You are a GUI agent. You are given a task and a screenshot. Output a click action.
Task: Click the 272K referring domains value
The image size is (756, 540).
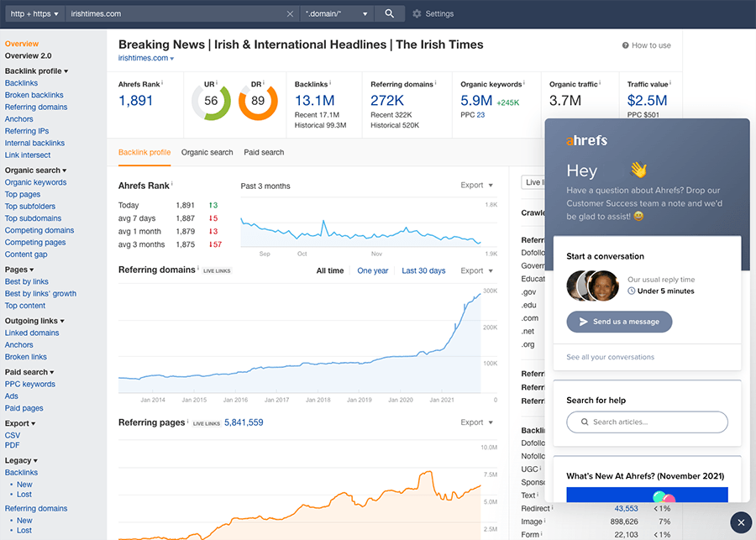coord(386,100)
